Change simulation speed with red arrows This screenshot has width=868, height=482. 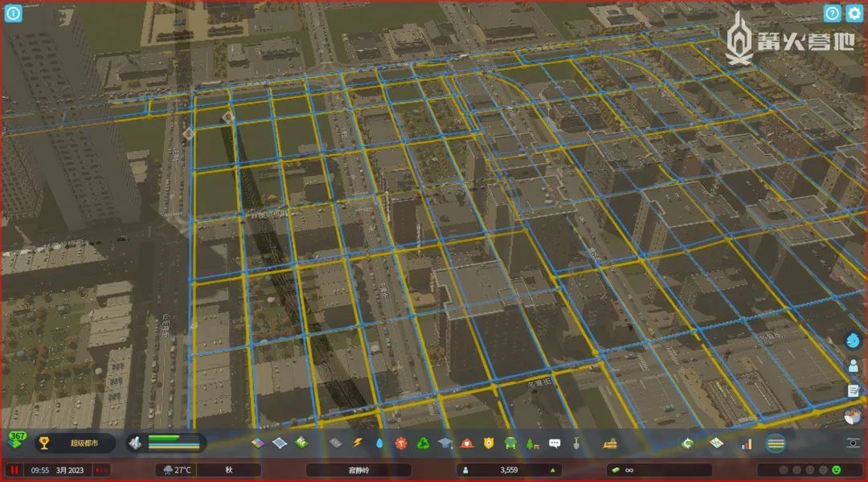coord(101,471)
